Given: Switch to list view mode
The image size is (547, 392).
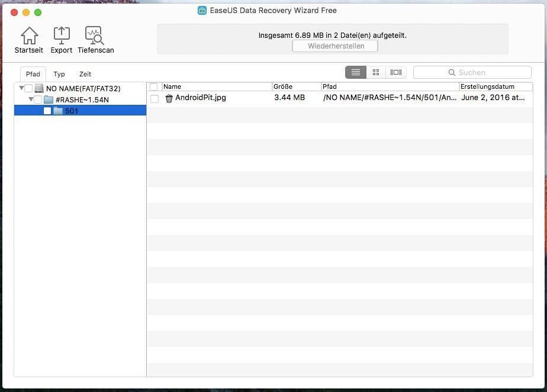Looking at the screenshot, I should coord(355,72).
